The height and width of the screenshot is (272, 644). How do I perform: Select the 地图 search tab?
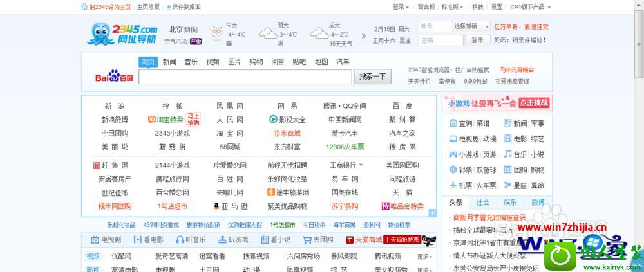[321, 62]
